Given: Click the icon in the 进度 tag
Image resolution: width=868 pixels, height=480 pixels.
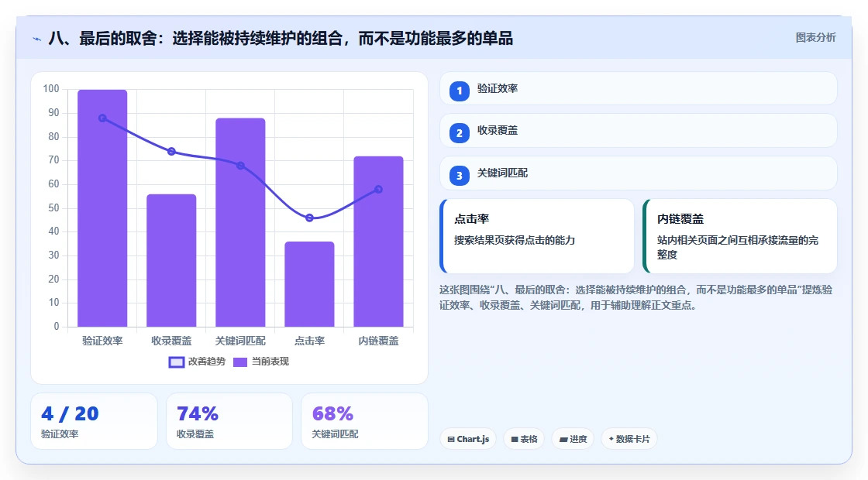Looking at the screenshot, I should point(563,439).
